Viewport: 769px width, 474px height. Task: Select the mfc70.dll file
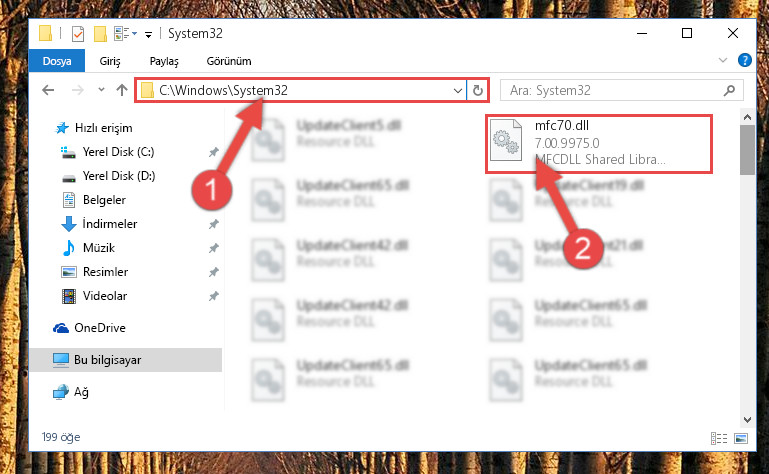598,143
